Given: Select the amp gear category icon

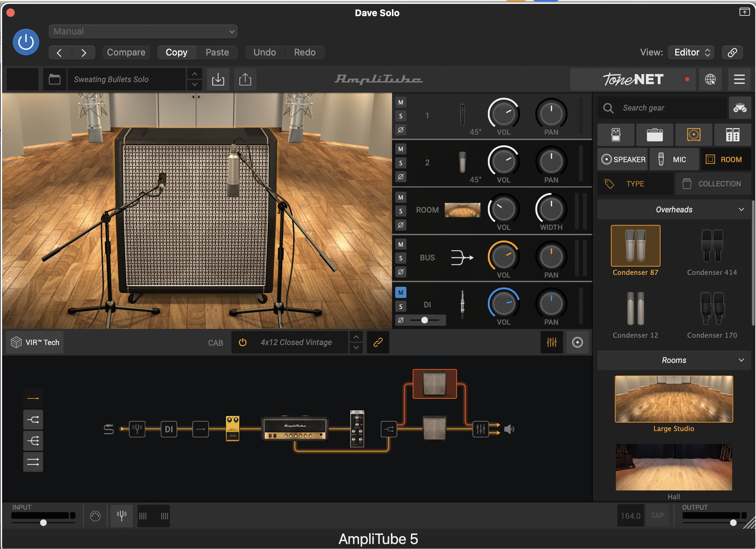Looking at the screenshot, I should 655,135.
